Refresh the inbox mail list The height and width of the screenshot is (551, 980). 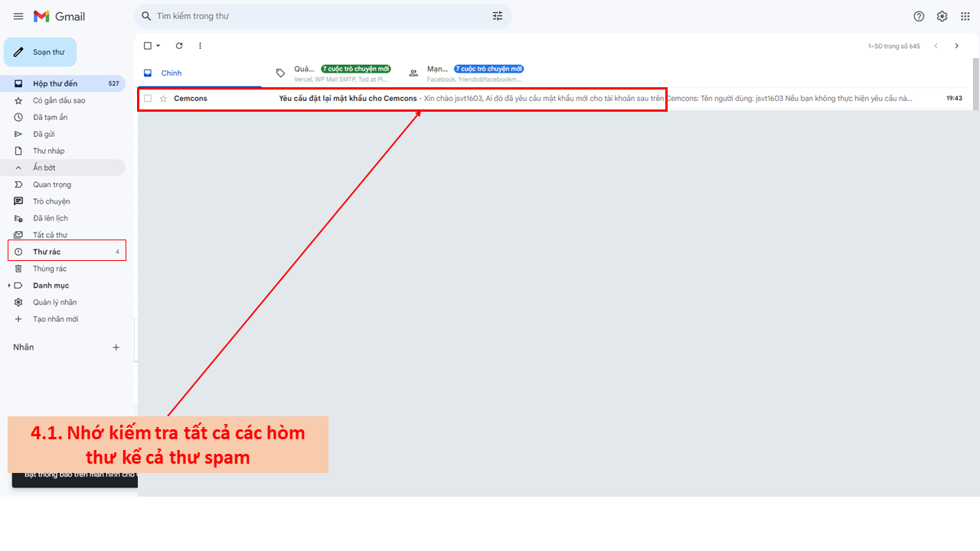[x=179, y=46]
